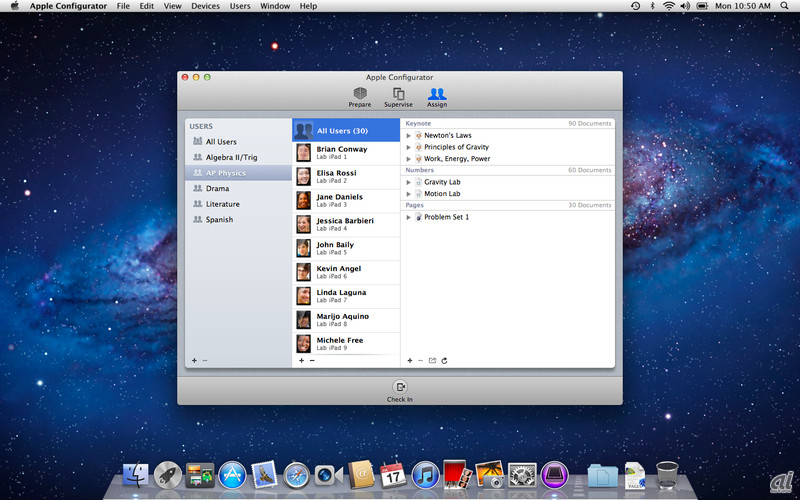The width and height of the screenshot is (800, 500).
Task: Open the Users menu in menu bar
Action: point(240,6)
